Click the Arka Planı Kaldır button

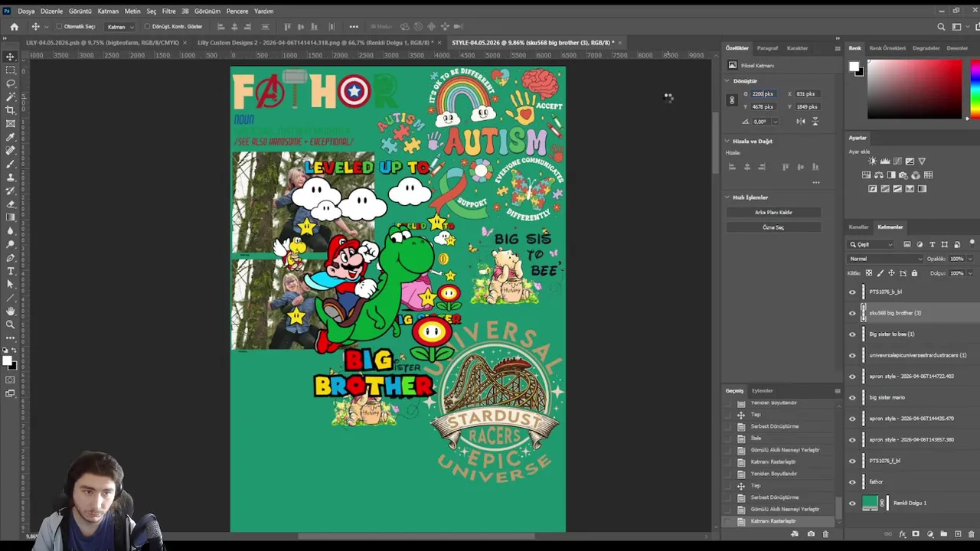coord(773,213)
